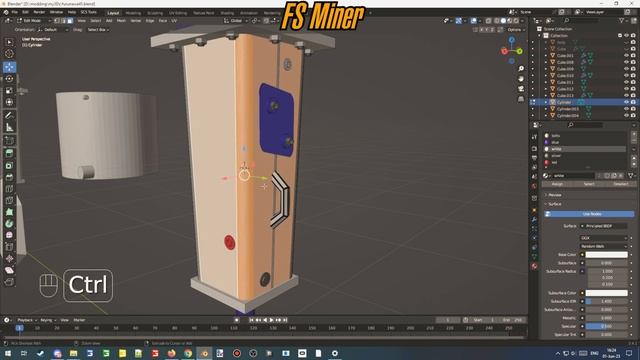Open the Mesh menu in viewport header

click(122, 20)
